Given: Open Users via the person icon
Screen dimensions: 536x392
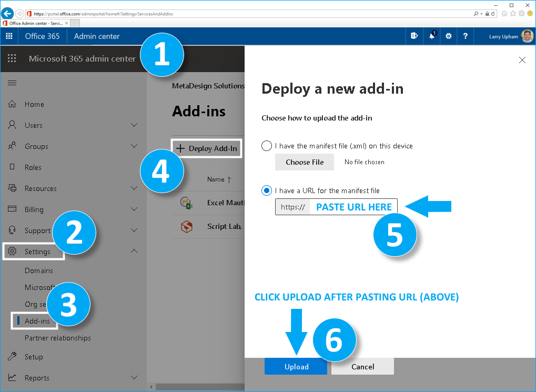Looking at the screenshot, I should (12, 125).
